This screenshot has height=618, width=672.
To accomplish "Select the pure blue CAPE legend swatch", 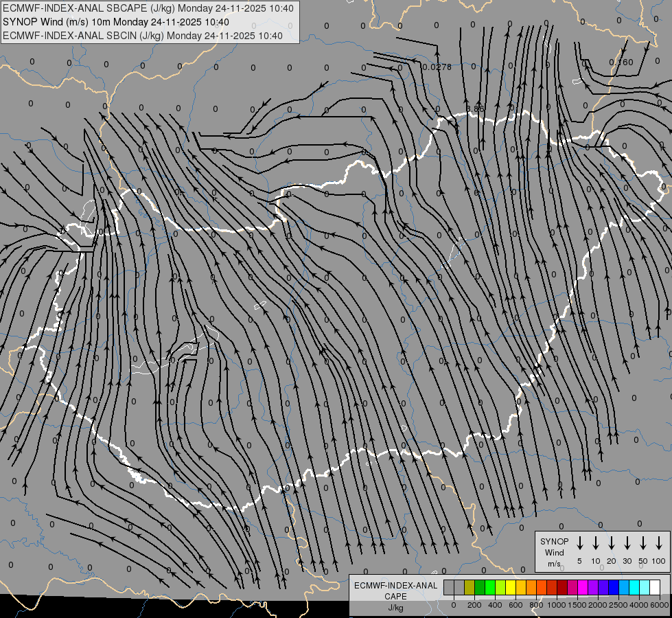I will [614, 587].
